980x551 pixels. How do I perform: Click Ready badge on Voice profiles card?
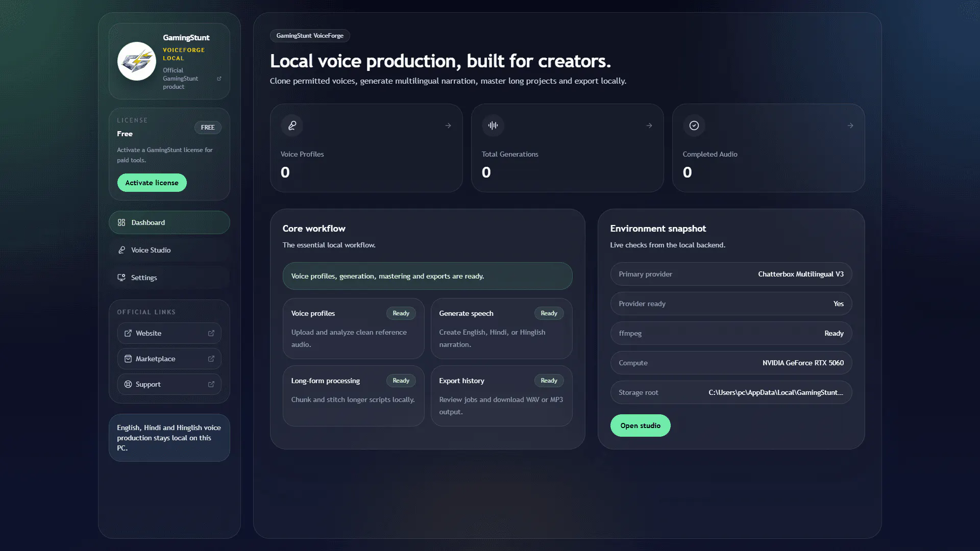(x=401, y=313)
